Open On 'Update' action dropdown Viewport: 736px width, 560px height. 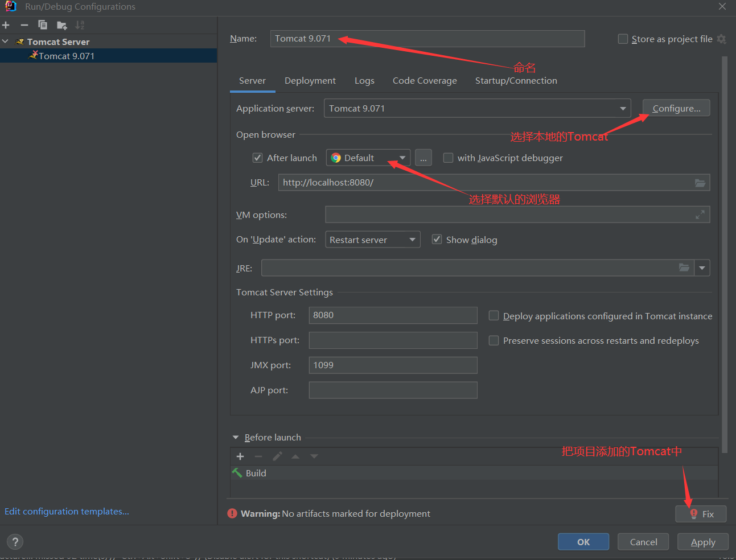coord(372,240)
